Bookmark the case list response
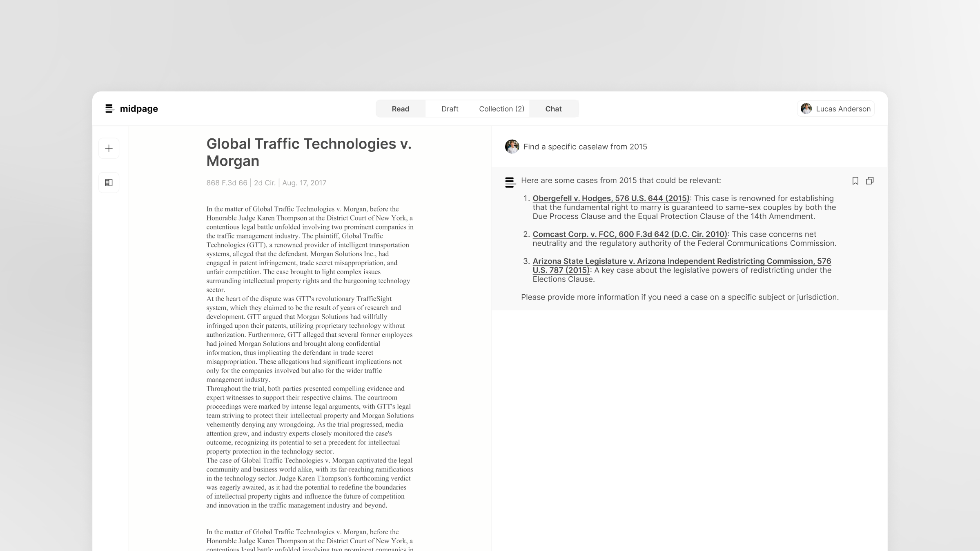The image size is (980, 551). (856, 181)
